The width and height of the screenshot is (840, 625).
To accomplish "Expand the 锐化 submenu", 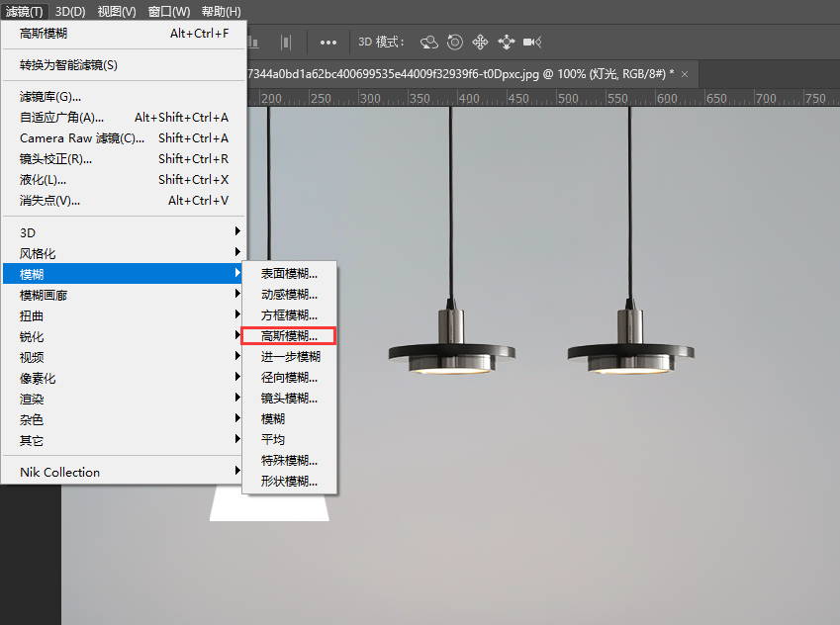I will [x=124, y=336].
